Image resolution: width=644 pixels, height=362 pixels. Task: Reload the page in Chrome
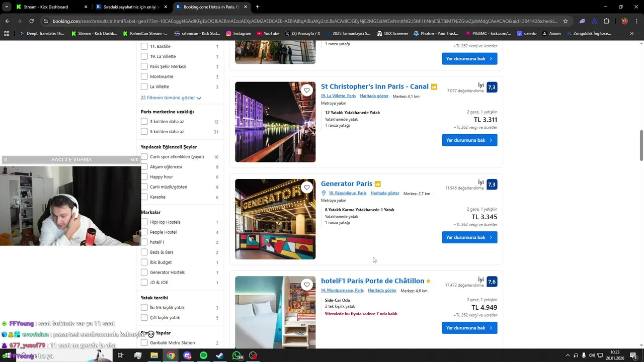coord(31,21)
